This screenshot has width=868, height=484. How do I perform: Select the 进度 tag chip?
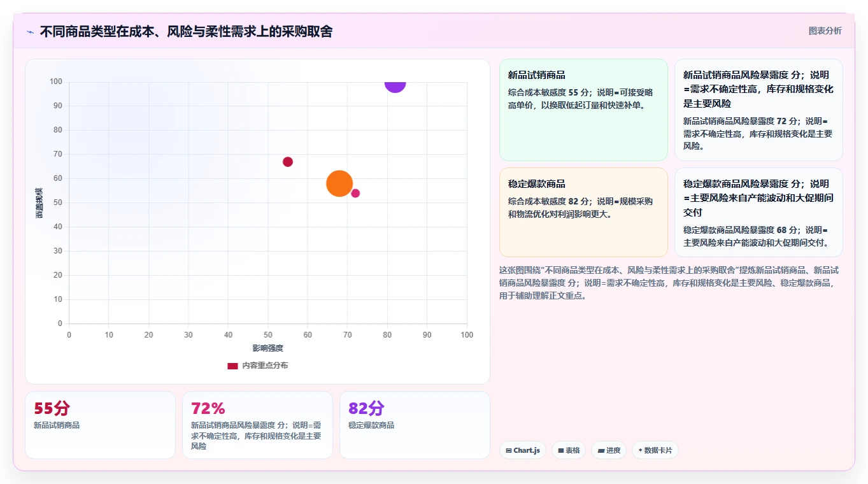point(609,450)
